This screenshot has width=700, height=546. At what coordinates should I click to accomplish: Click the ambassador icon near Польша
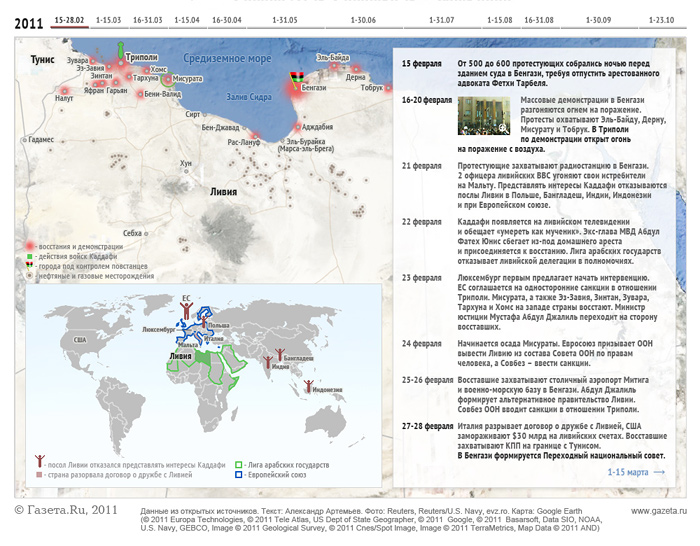pos(203,321)
